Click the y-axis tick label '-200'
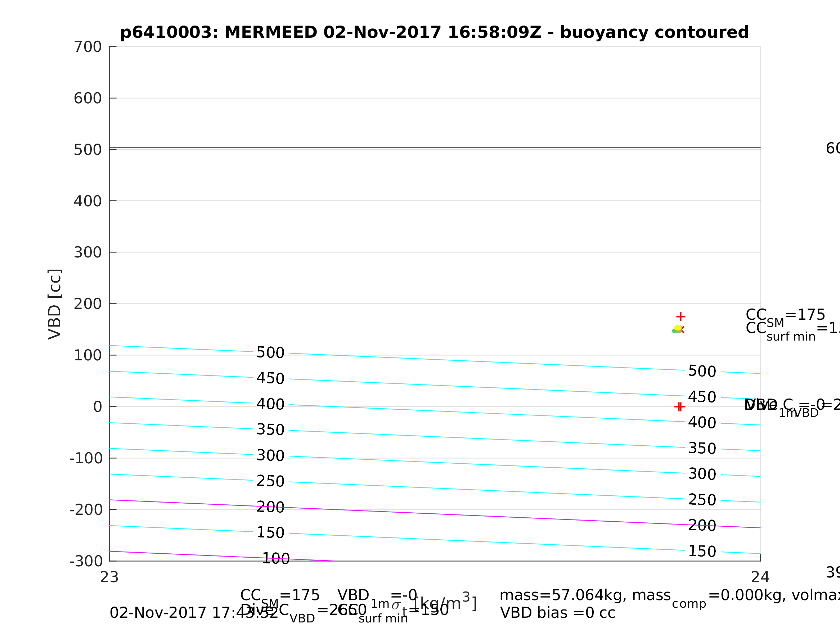840x630 pixels. [86, 510]
